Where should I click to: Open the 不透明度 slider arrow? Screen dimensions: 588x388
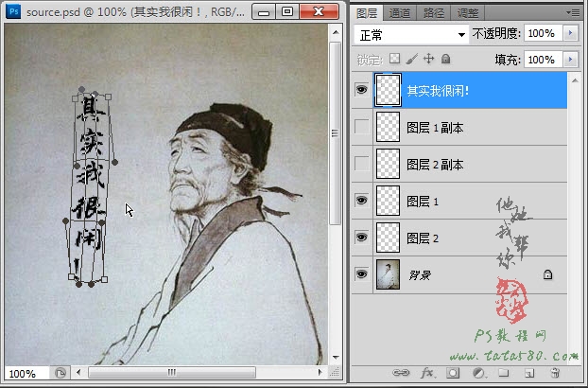click(570, 33)
